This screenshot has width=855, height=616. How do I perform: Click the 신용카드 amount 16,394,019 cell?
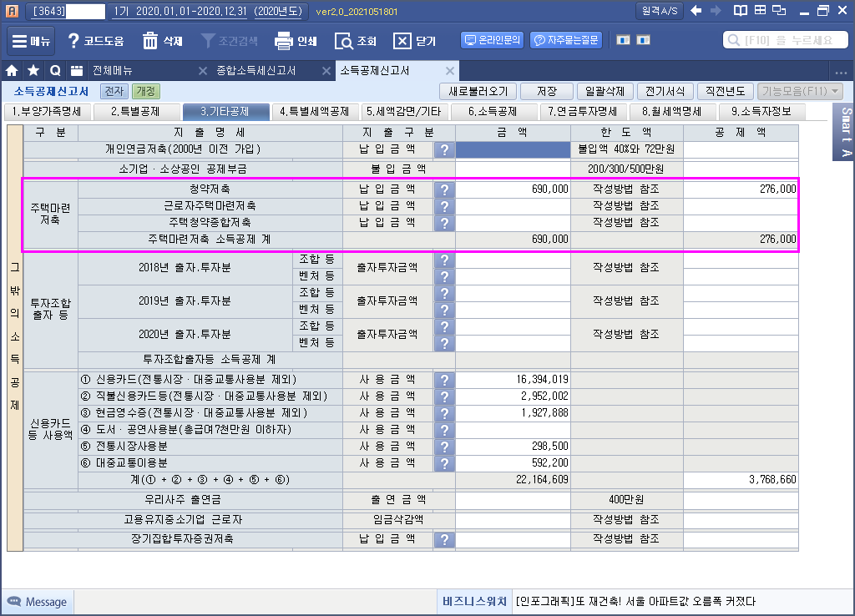point(514,380)
